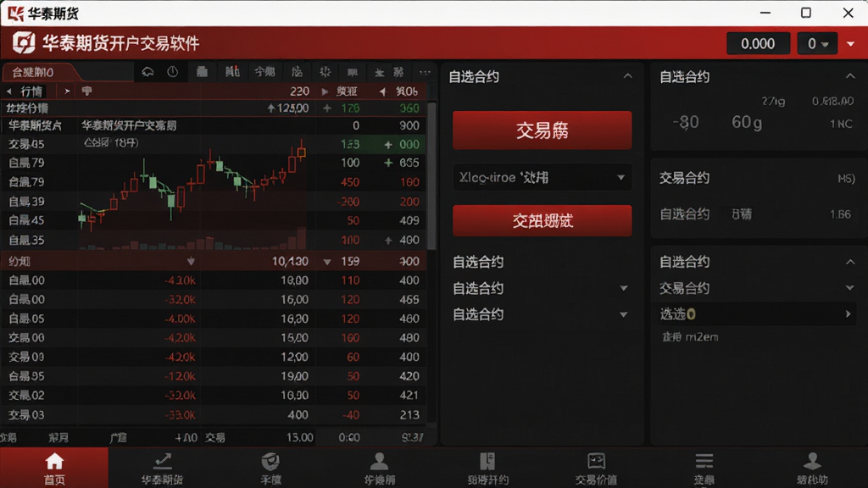Click the plus icon beside green 176
Screen dimensions: 868x488
coord(327,108)
